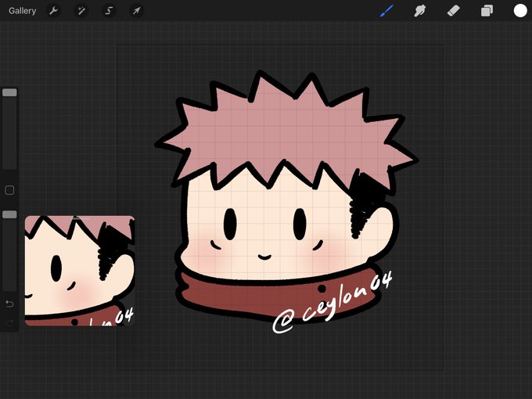The width and height of the screenshot is (532, 399).
Task: Click the zoomed reference preview thumbnail
Action: click(80, 271)
